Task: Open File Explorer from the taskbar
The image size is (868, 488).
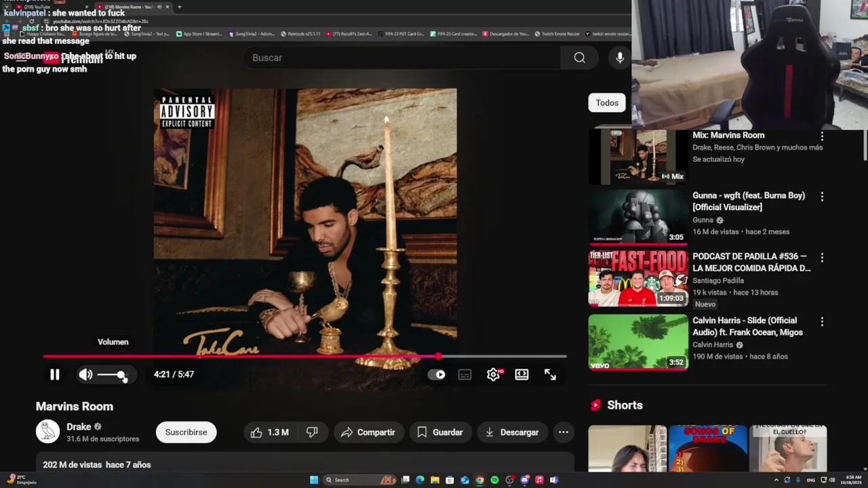Action: pos(435,480)
